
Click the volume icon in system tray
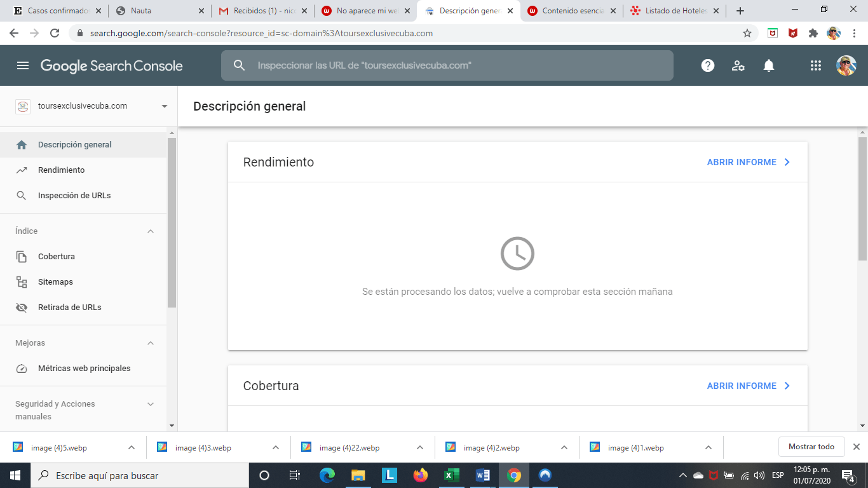(x=759, y=475)
